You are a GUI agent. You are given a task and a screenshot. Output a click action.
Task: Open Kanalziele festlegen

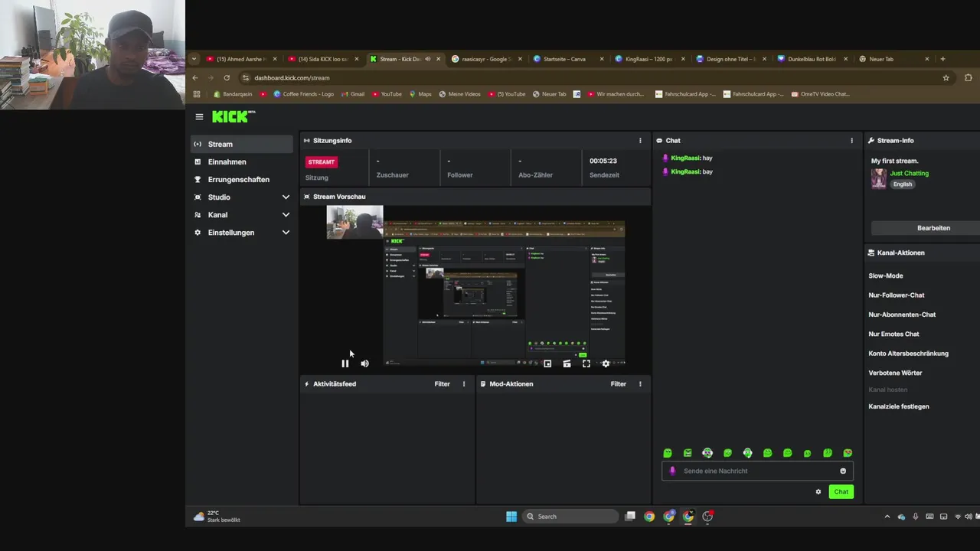899,406
